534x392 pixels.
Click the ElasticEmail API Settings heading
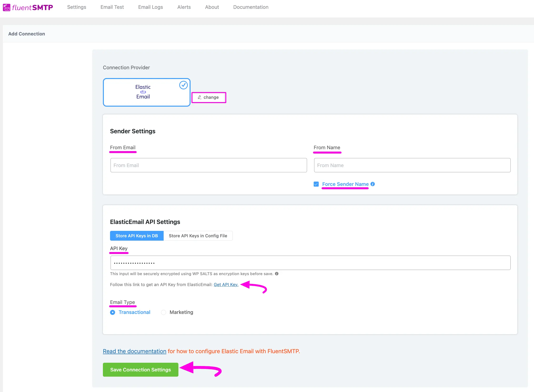point(145,222)
